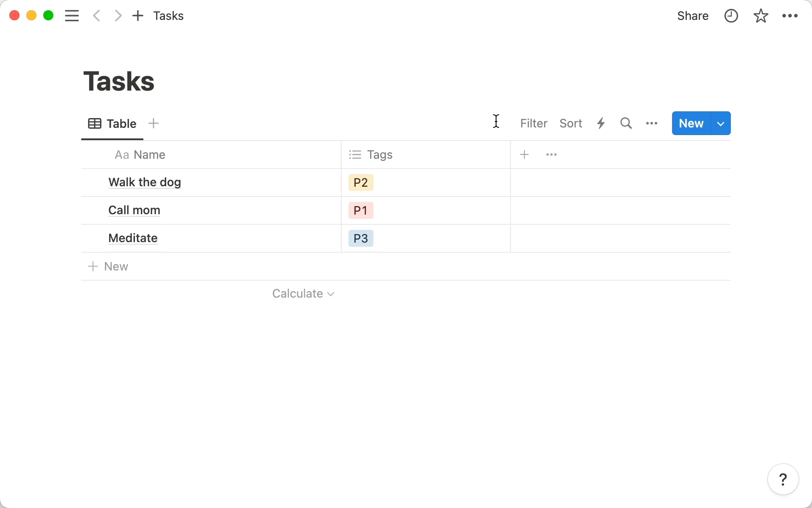This screenshot has height=508, width=812.
Task: Select the Table view tab
Action: coord(112,124)
